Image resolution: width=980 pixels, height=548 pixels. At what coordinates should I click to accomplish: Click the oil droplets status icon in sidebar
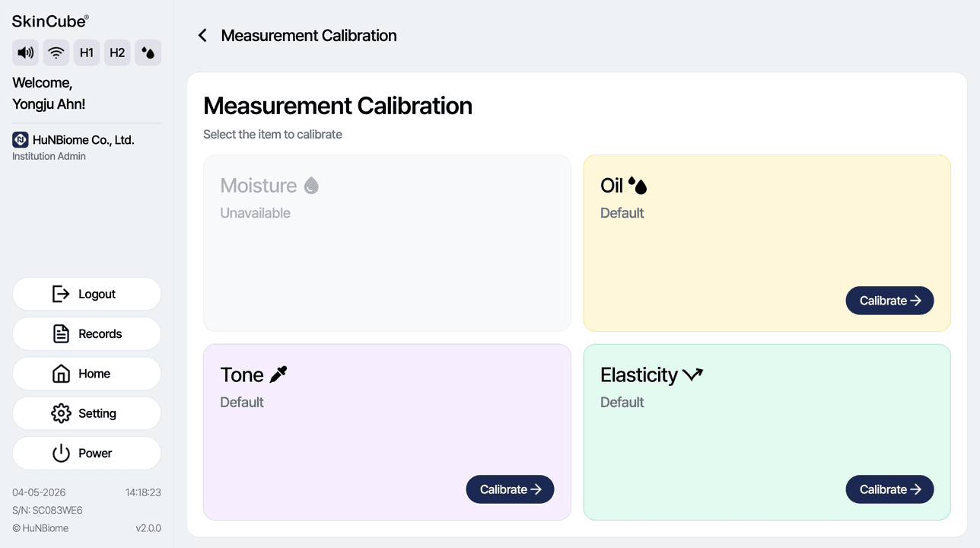click(148, 53)
